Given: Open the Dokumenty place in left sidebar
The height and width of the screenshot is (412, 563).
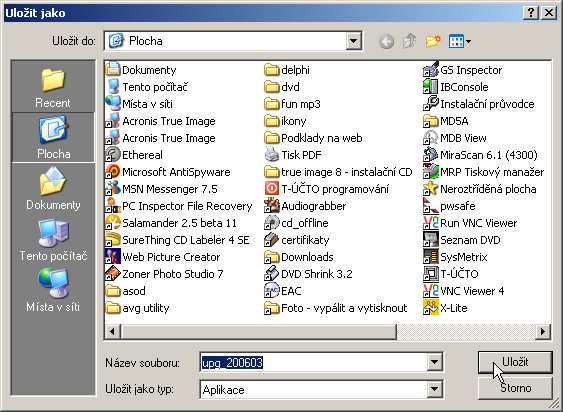Looking at the screenshot, I should (53, 189).
